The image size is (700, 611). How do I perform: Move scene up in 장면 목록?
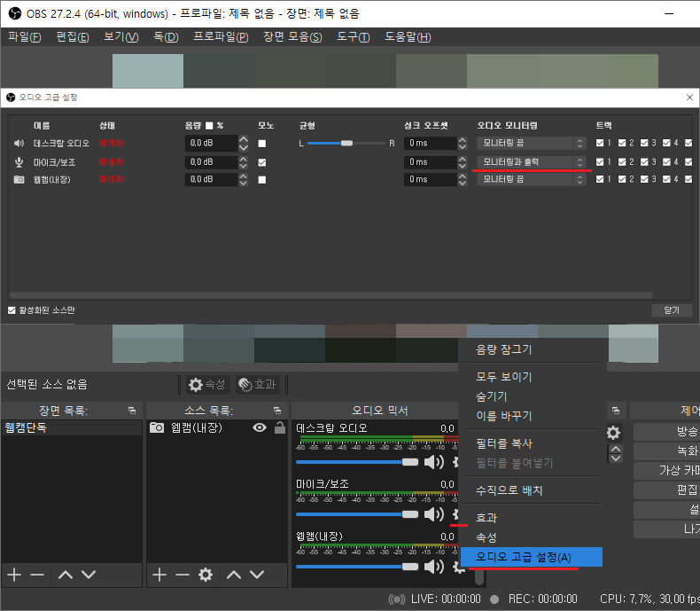[66, 575]
